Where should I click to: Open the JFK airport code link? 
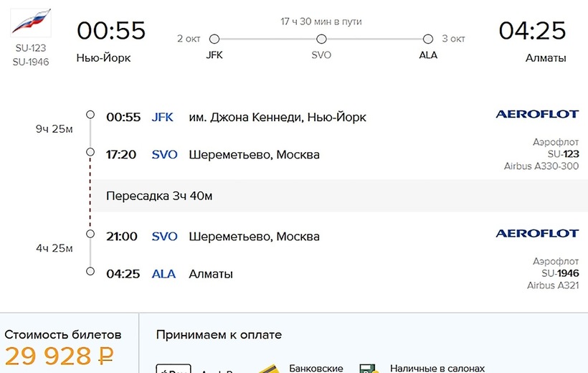(163, 118)
